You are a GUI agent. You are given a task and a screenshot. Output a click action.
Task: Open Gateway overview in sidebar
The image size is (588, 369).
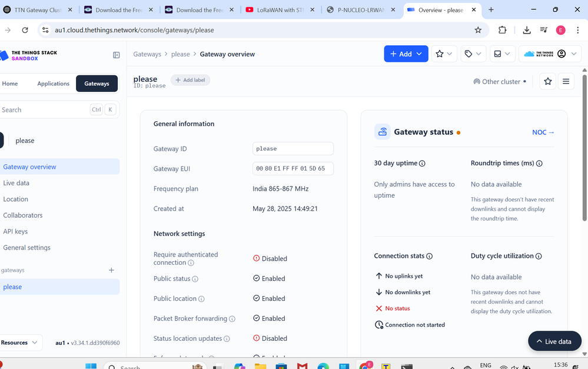click(x=59, y=167)
